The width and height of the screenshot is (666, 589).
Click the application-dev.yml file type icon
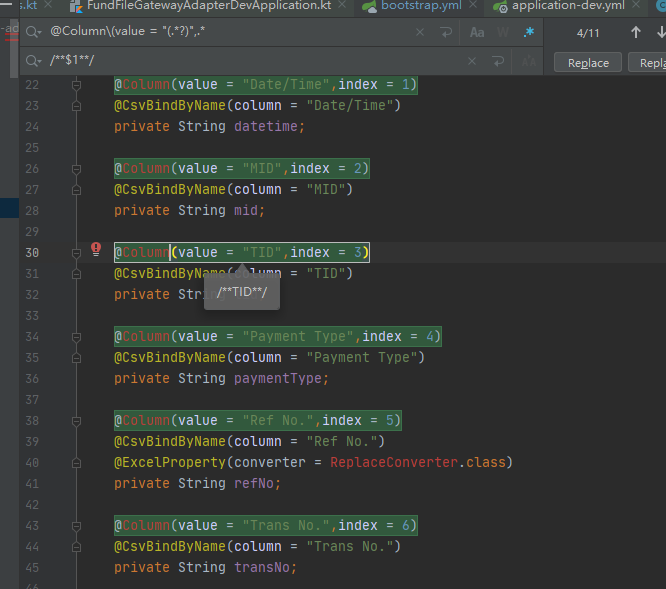click(x=500, y=6)
